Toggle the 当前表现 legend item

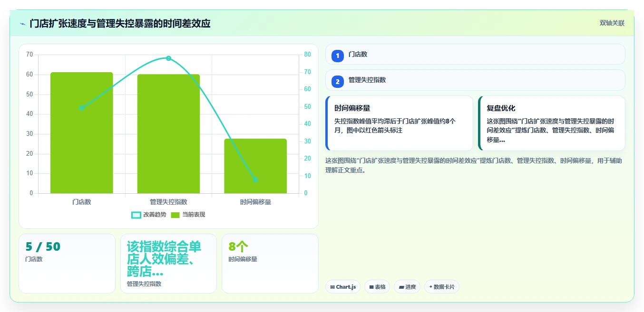pos(188,215)
